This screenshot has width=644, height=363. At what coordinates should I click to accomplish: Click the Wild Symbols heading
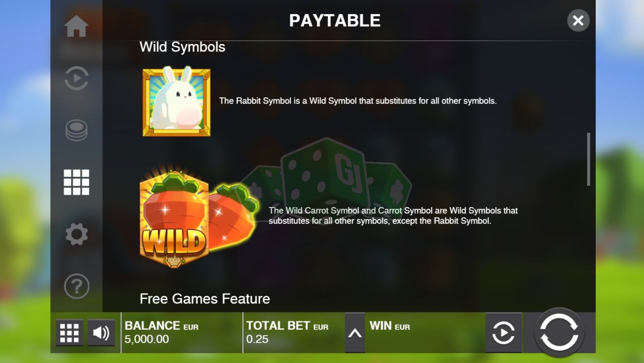[x=182, y=47]
